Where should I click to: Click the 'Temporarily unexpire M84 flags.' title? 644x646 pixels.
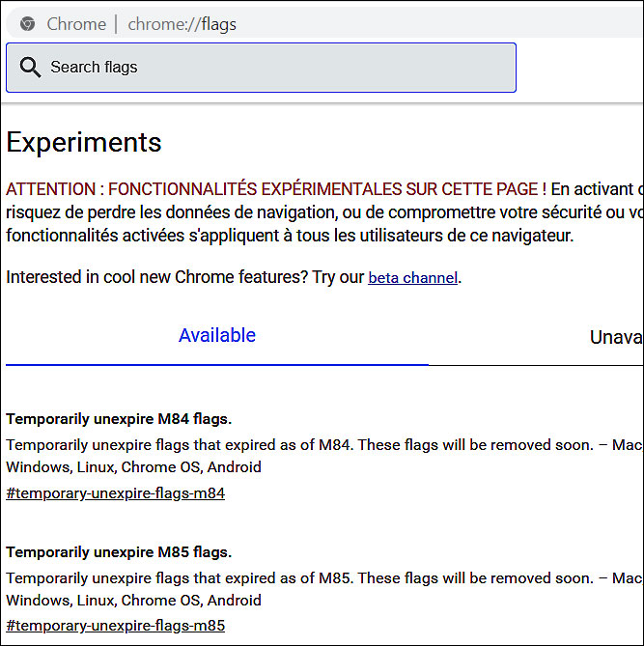click(119, 419)
